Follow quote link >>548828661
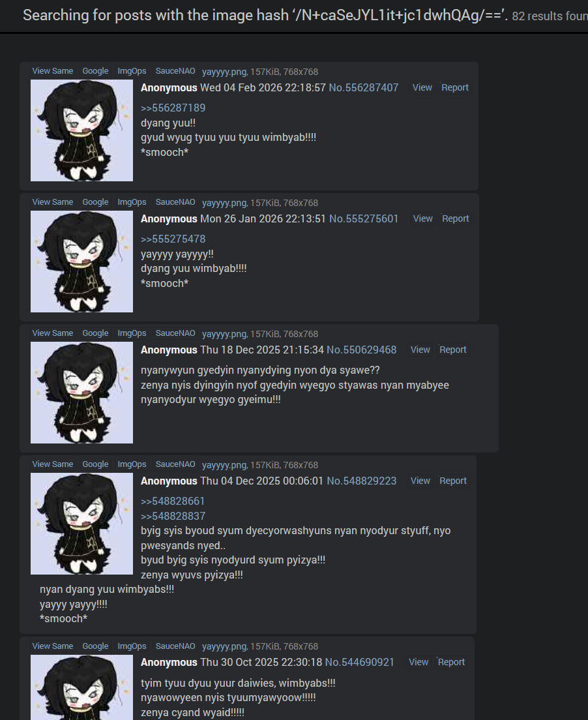The image size is (588, 720). click(x=173, y=502)
